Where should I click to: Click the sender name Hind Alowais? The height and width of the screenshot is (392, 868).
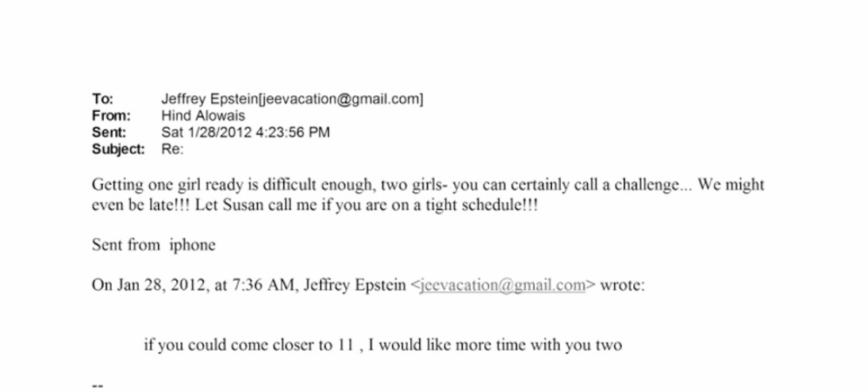click(203, 116)
